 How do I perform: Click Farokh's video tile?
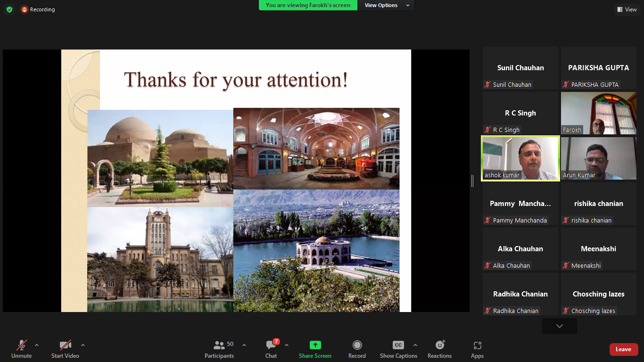point(598,113)
